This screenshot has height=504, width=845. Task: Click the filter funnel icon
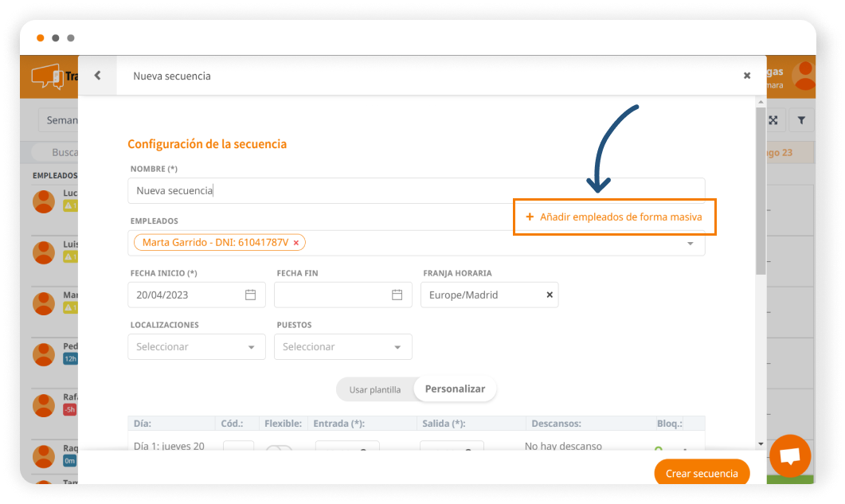[x=801, y=120]
